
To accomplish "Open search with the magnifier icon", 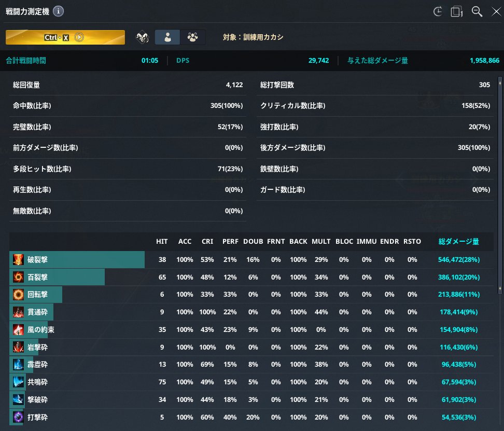I will 477,11.
